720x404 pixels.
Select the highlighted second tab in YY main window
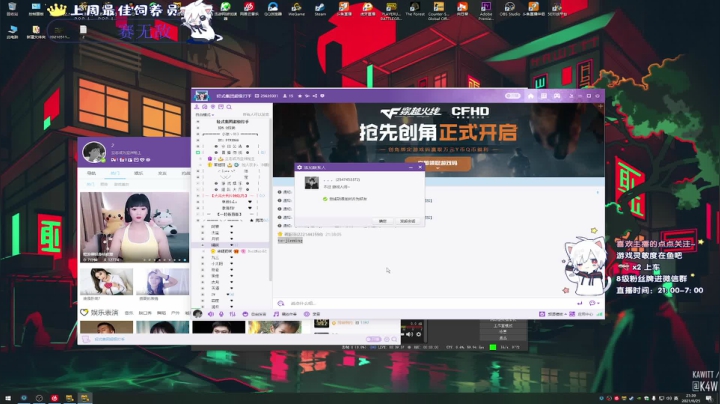point(115,173)
